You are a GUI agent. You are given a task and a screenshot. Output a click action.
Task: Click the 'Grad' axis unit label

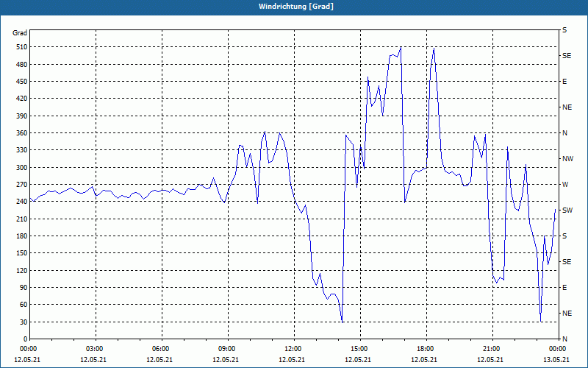click(20, 33)
